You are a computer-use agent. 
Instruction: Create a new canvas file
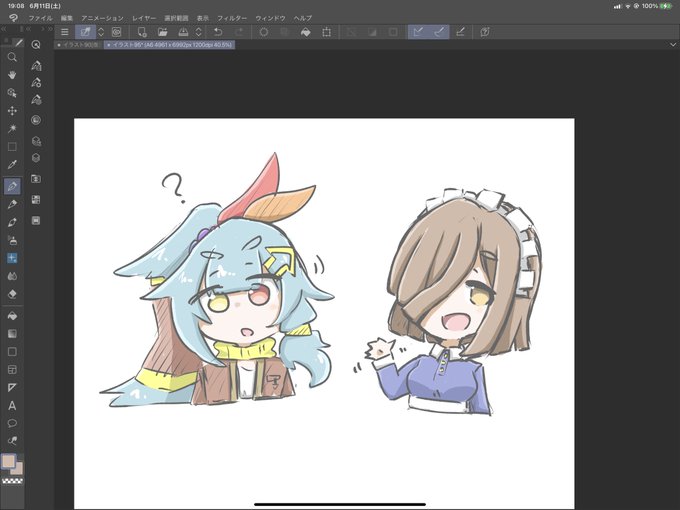142,32
